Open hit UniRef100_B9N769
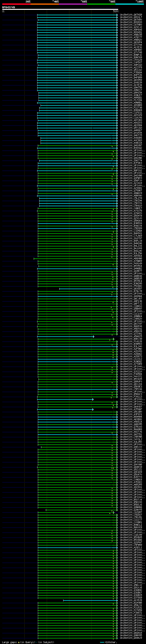Viewport: 146px width, 644px height. pos(131,58)
